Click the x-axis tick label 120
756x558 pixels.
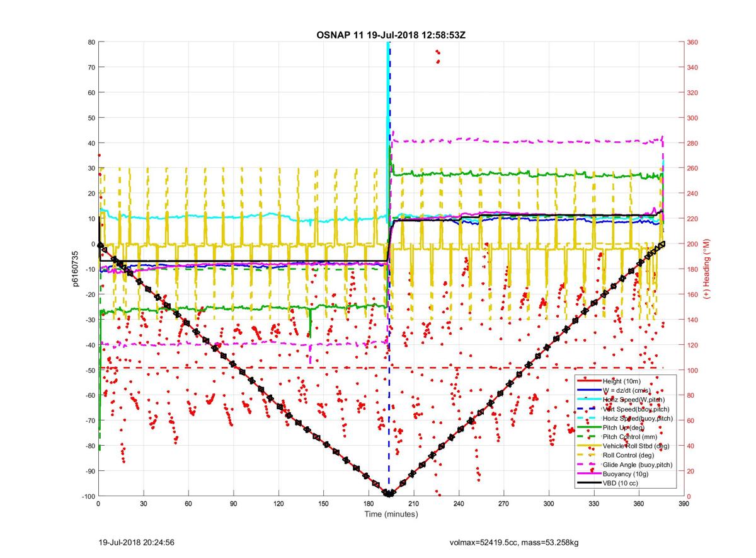coord(278,504)
